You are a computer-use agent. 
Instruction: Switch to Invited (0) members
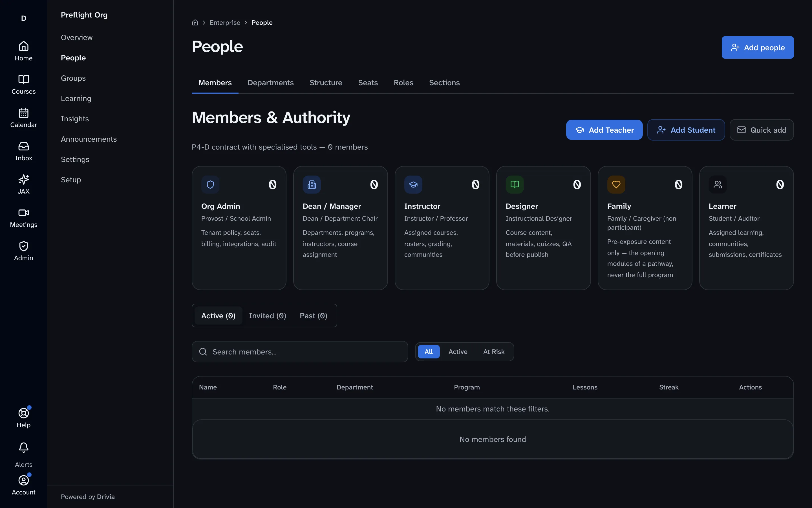(x=267, y=316)
